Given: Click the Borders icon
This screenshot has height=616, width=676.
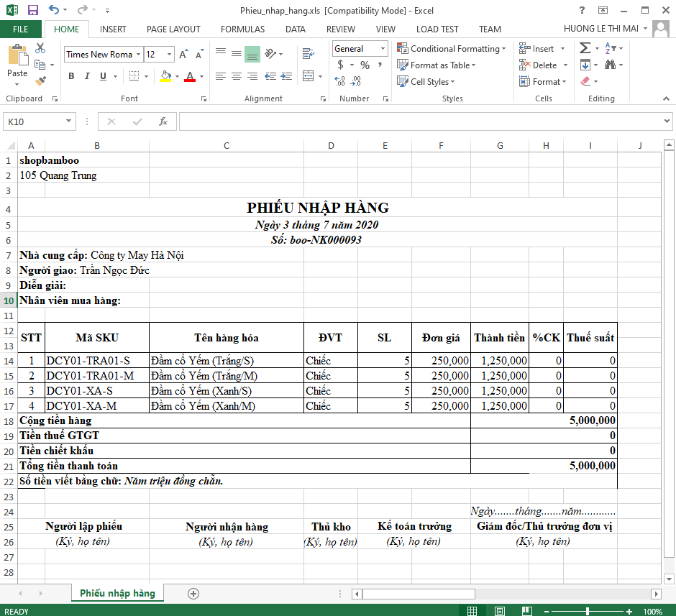Looking at the screenshot, I should coord(134,76).
